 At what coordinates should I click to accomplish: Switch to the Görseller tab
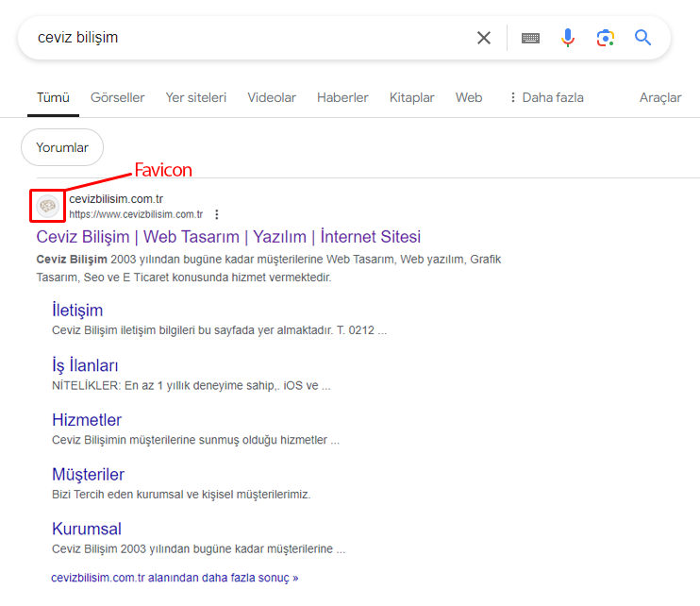117,98
